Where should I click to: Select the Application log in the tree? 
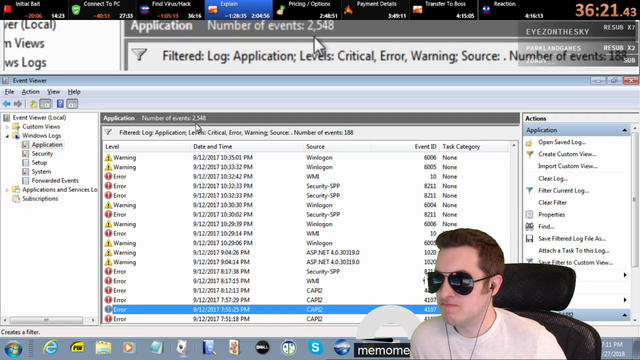(47, 145)
